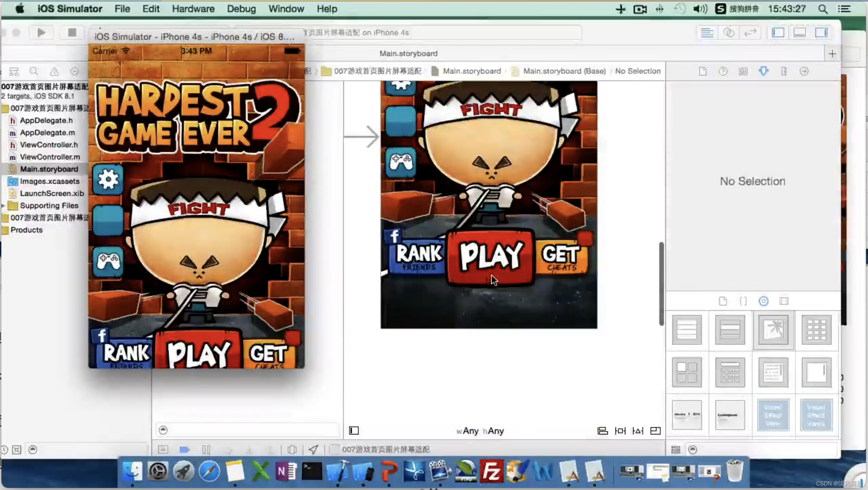Viewport: 868px width, 490px height.
Task: Open the Pin constraints menu
Action: (620, 431)
